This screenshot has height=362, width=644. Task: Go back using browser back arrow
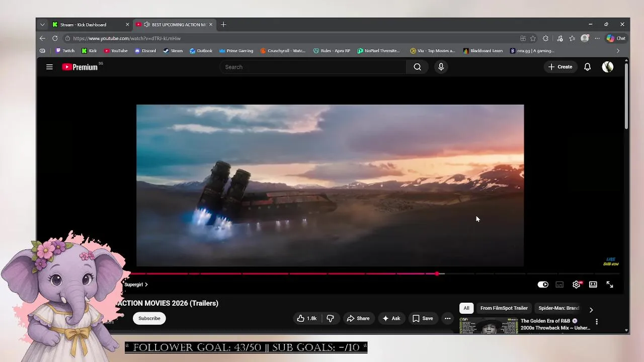pyautogui.click(x=42, y=38)
